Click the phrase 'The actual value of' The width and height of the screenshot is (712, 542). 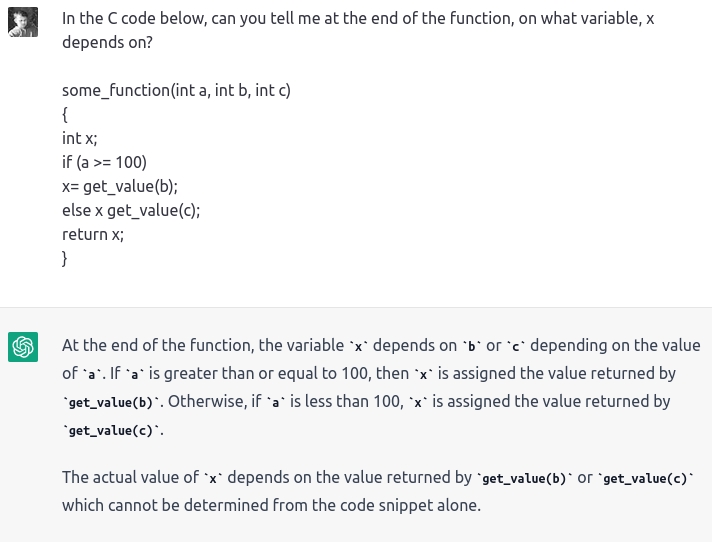point(130,478)
